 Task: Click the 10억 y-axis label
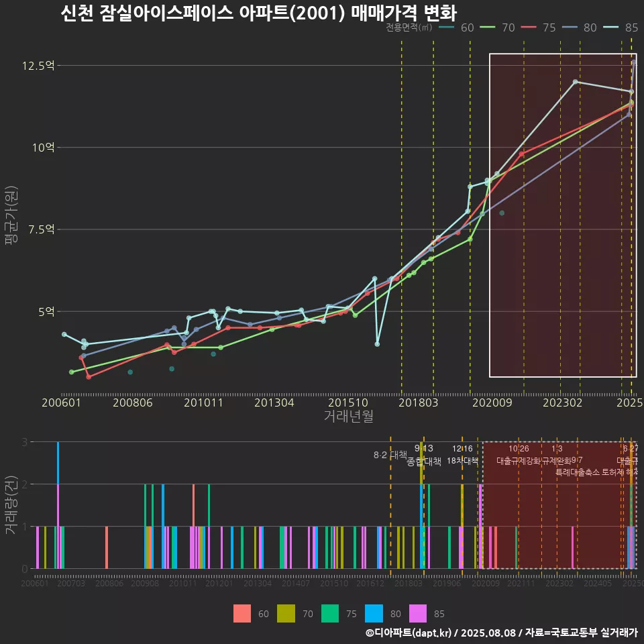coord(44,147)
